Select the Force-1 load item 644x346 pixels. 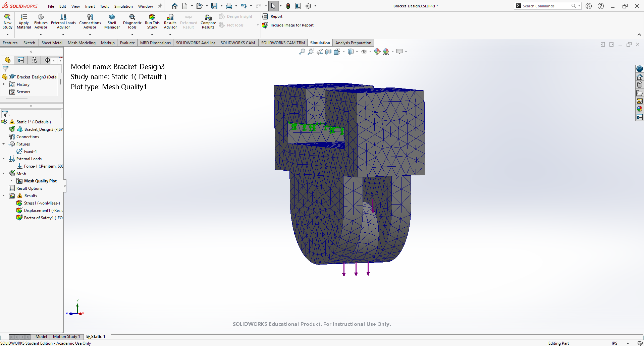click(x=40, y=166)
